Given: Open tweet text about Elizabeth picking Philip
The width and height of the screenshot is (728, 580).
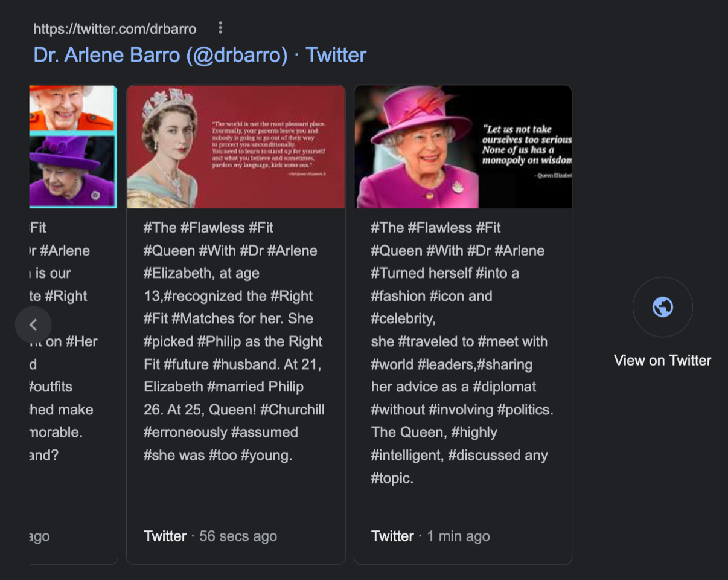Looking at the screenshot, I should point(234,341).
